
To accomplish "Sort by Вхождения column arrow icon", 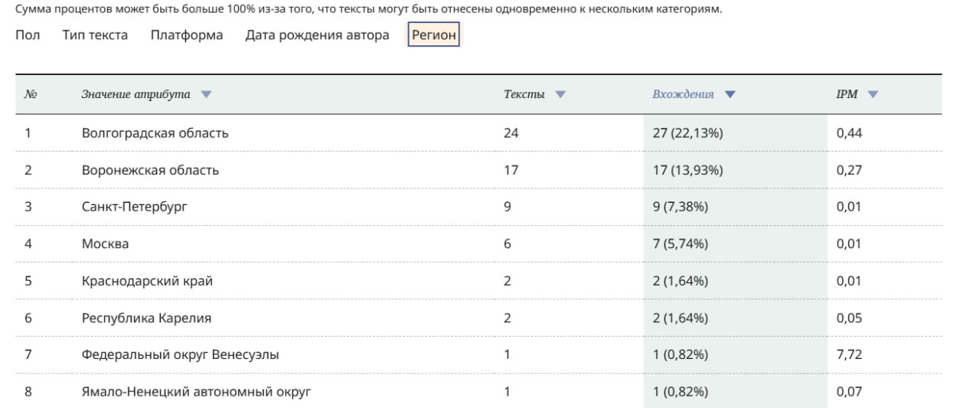I will pyautogui.click(x=730, y=95).
